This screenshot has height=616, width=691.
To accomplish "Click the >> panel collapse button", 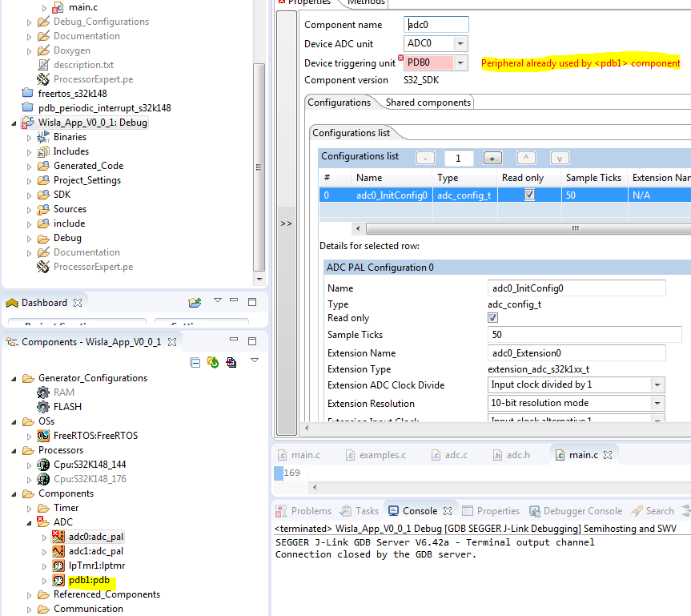I will coord(286,223).
